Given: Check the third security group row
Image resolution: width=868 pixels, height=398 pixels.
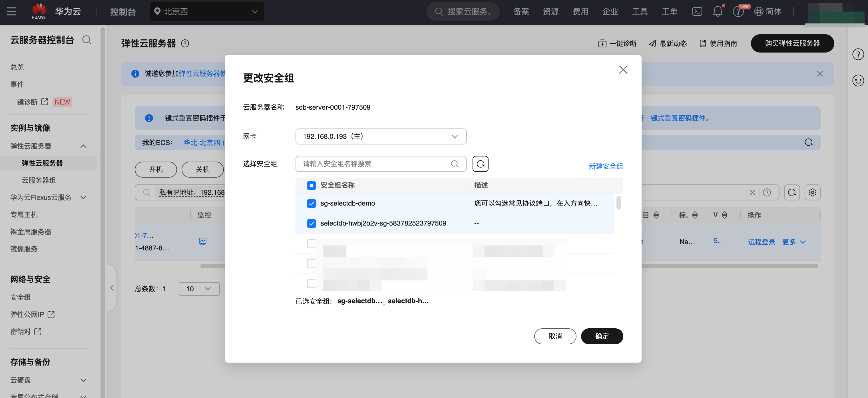Looking at the screenshot, I should pyautogui.click(x=311, y=243).
